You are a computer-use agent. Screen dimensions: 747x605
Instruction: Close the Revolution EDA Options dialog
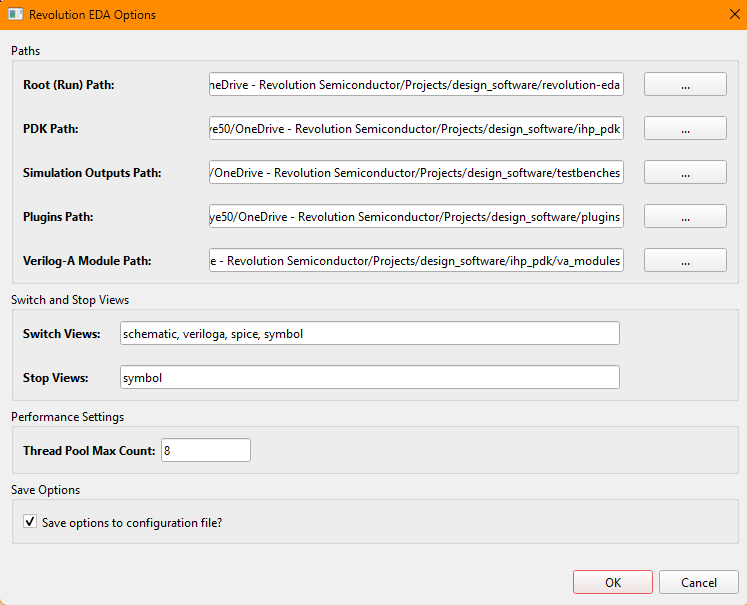pos(734,14)
